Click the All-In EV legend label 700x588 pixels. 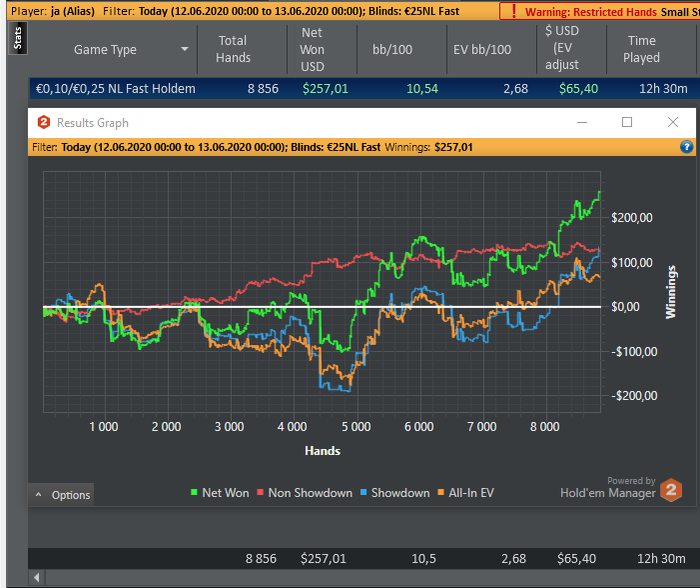click(471, 493)
